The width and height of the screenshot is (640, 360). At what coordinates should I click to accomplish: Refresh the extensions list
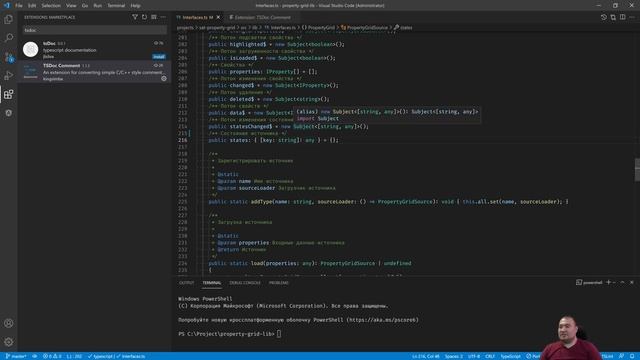coord(144,17)
